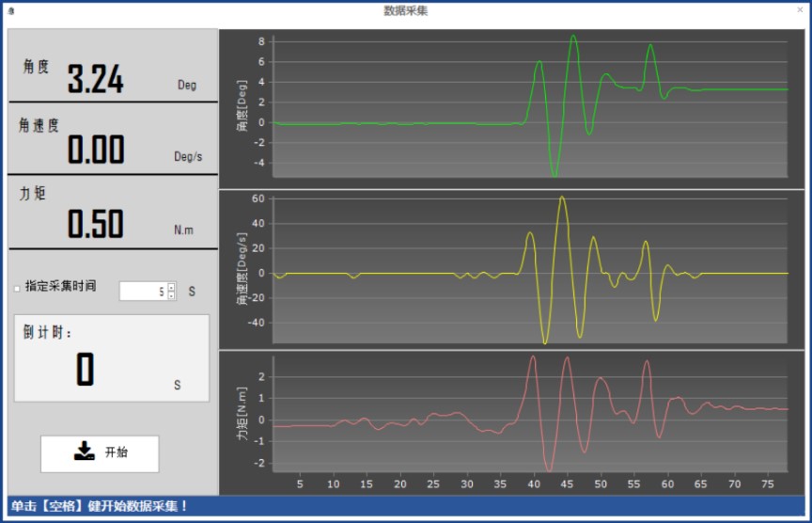Close the 数据采集 window
Image resolution: width=812 pixels, height=523 pixels.
pyautogui.click(x=799, y=9)
